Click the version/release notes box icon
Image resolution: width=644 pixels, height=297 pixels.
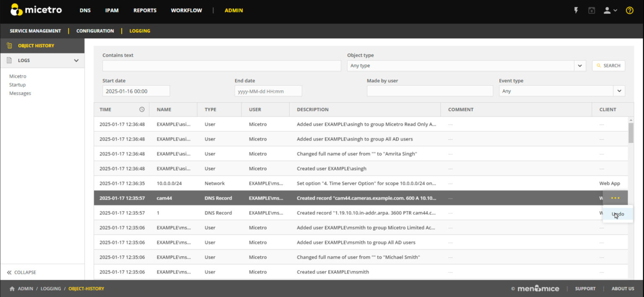point(592,10)
